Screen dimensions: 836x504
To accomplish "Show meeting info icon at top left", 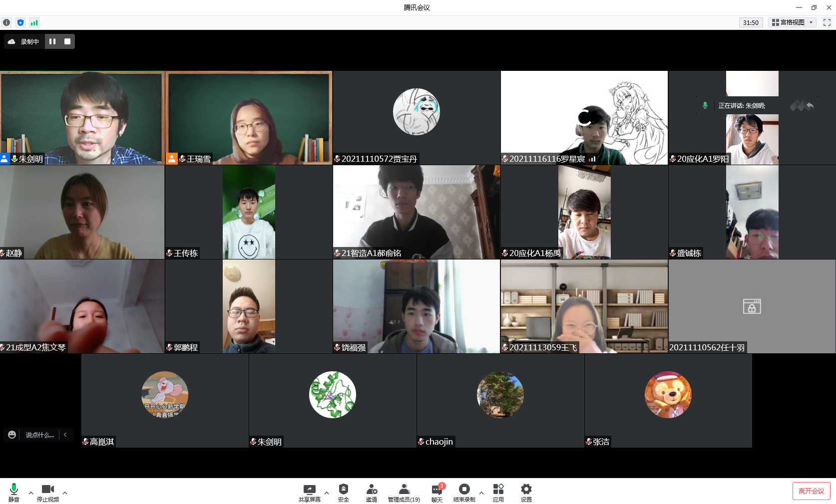I will [x=6, y=22].
